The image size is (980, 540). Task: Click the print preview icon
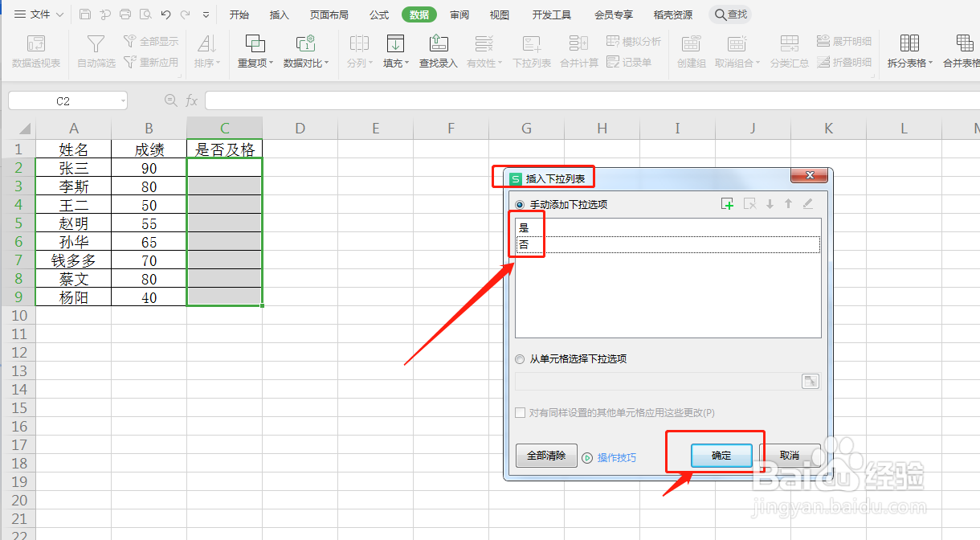point(145,14)
